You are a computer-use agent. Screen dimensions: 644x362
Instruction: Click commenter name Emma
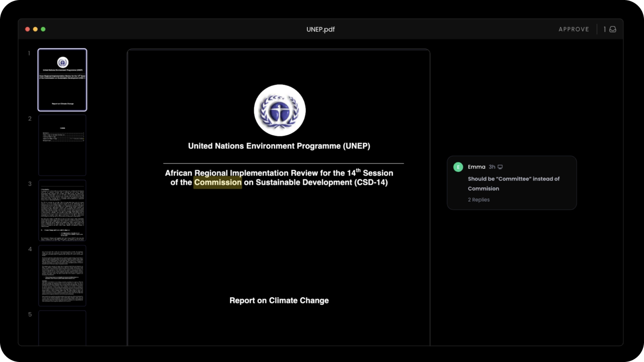click(476, 167)
